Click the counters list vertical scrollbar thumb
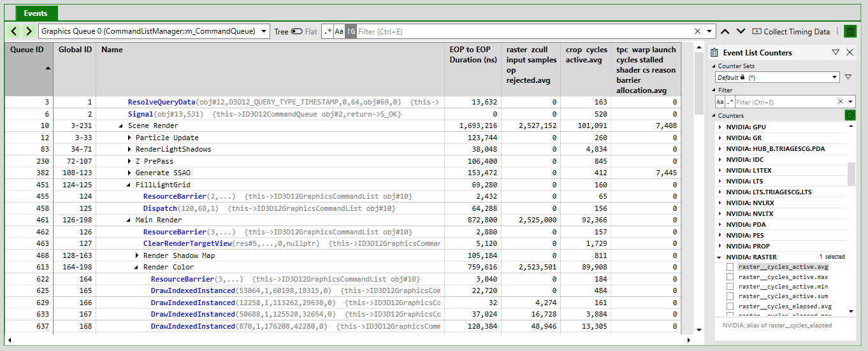868x351 pixels. [851, 175]
